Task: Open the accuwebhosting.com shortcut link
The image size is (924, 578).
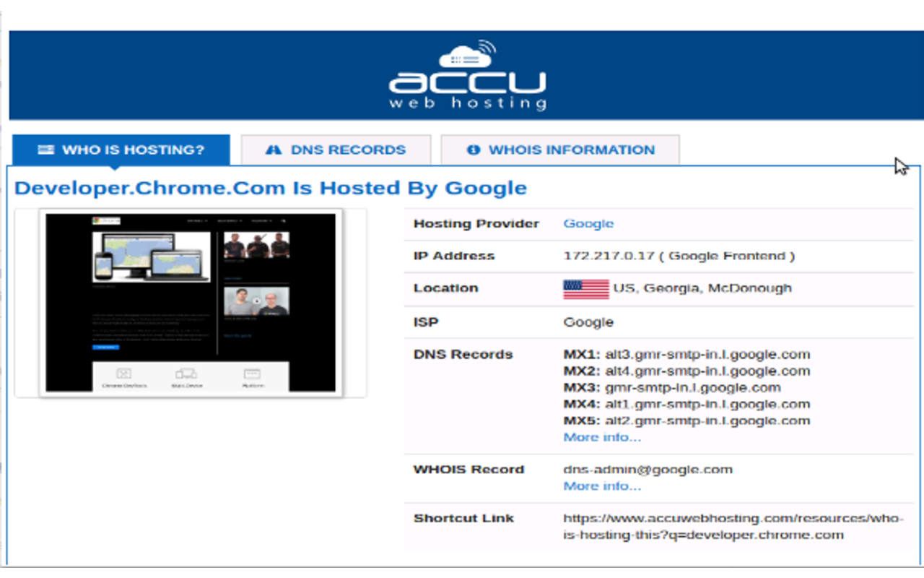Action: click(729, 527)
